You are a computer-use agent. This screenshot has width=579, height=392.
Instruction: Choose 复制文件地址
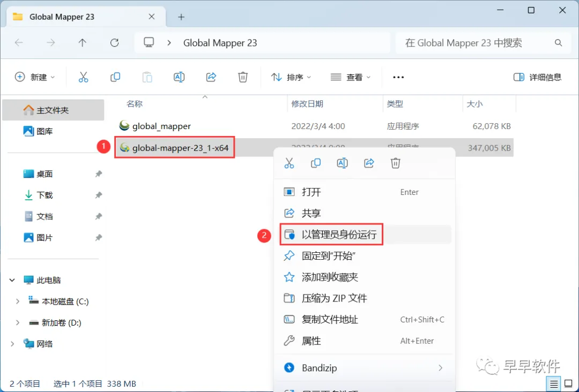(365, 319)
